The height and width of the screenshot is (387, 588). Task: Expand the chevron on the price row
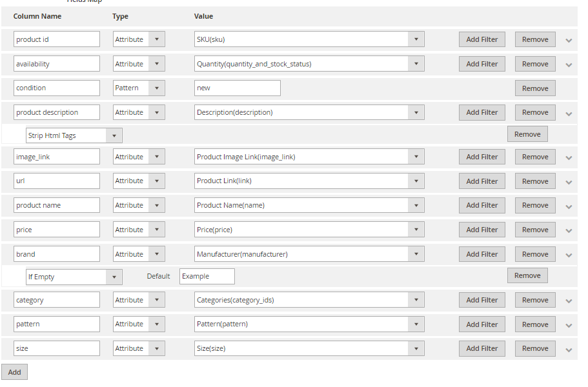(x=569, y=231)
